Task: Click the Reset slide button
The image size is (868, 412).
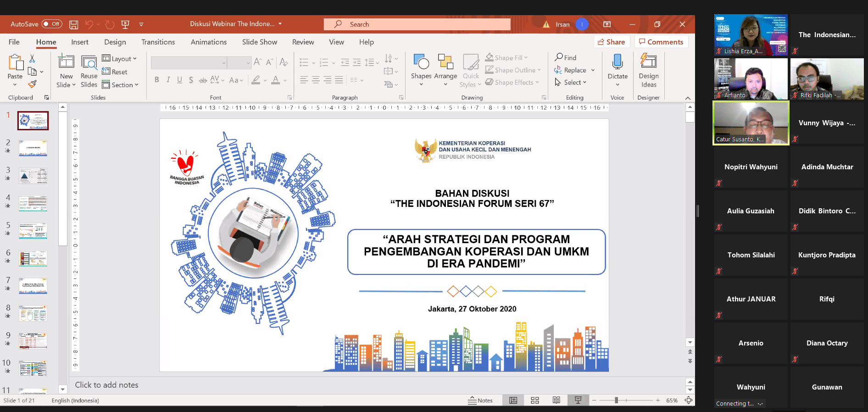Action: tap(115, 72)
